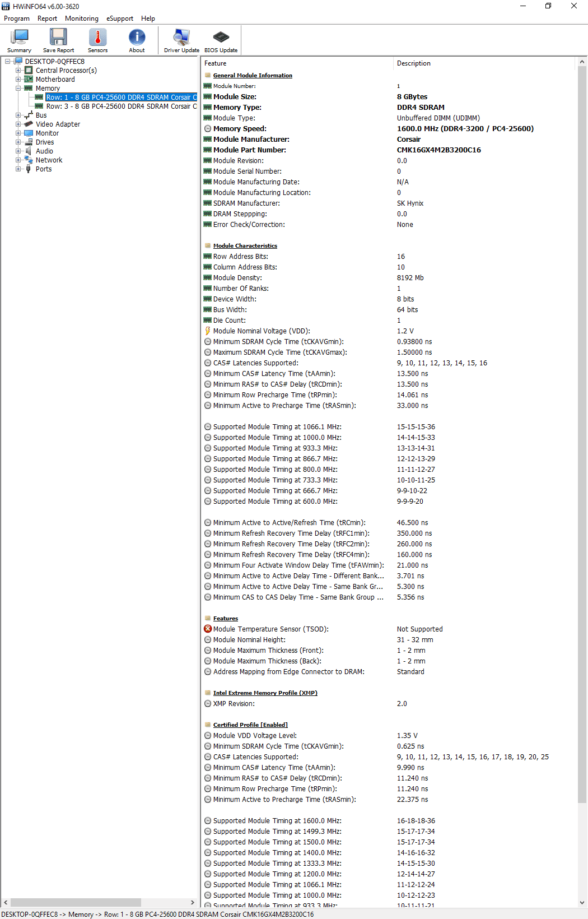Click the clock icon beside Memory Speed

point(208,129)
